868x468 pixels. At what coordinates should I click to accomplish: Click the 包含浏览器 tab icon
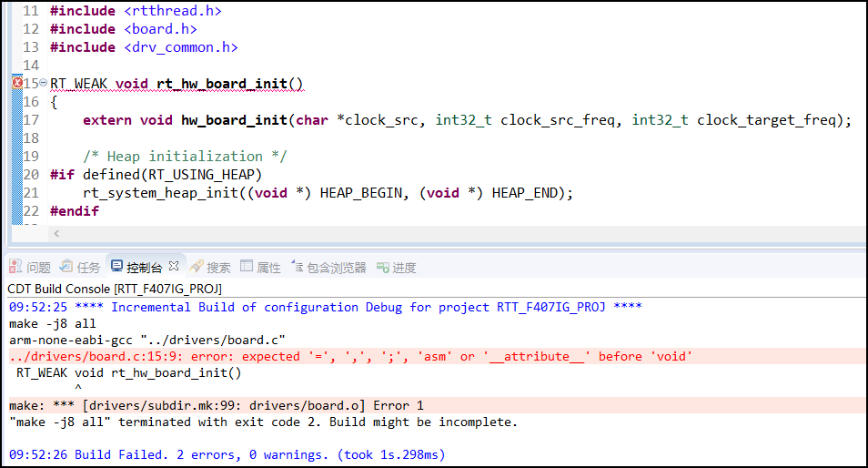point(298,267)
